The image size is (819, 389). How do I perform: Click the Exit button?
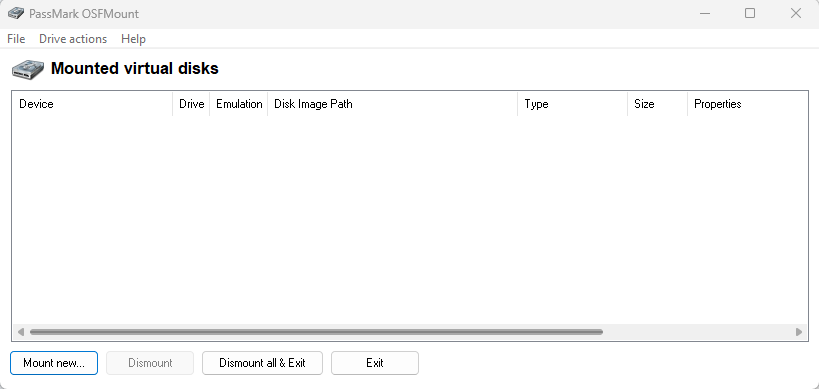click(x=375, y=363)
